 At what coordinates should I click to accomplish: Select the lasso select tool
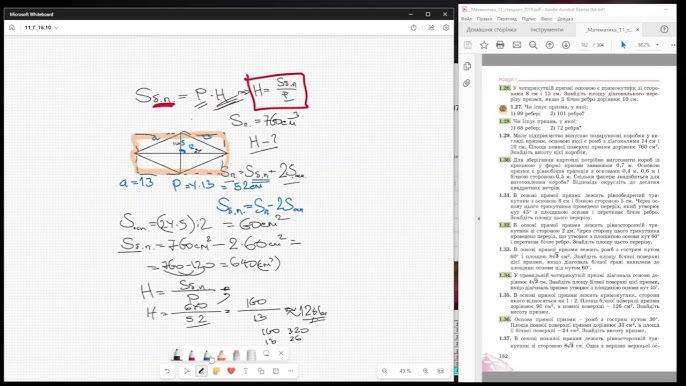pyautogui.click(x=266, y=353)
